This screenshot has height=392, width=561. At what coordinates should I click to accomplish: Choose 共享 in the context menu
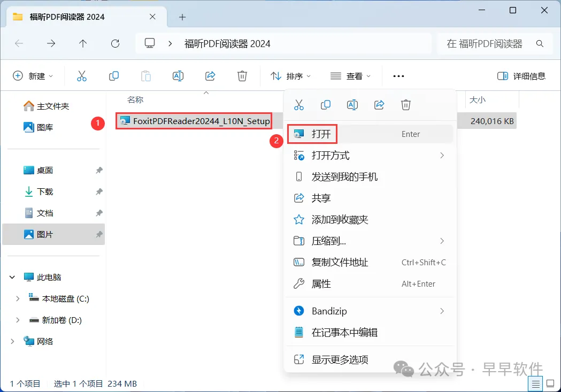370,198
